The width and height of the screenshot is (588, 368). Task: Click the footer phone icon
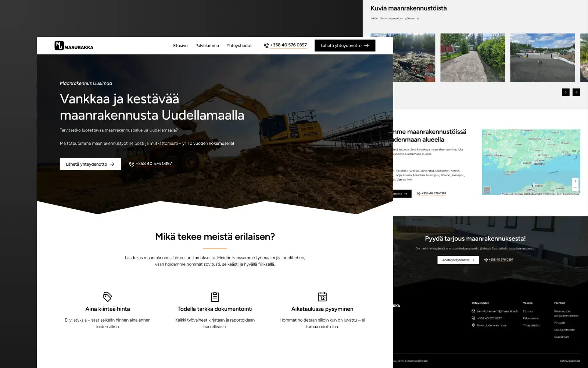[473, 318]
